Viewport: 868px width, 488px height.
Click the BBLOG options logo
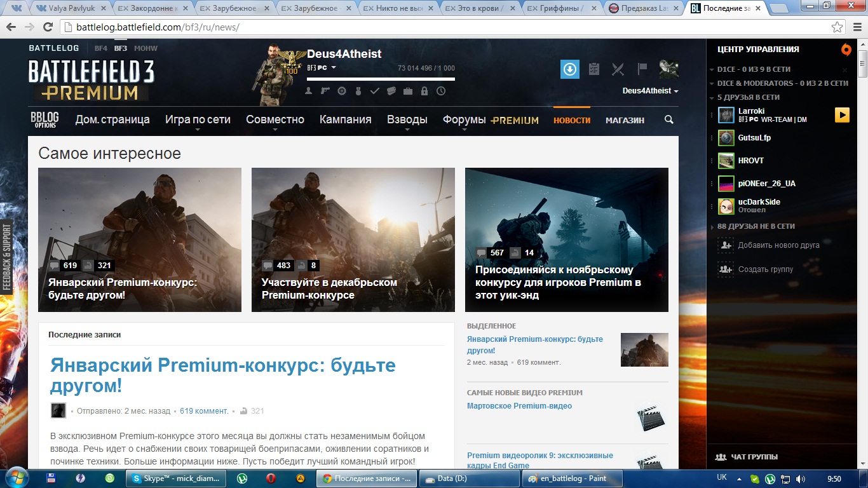coord(44,119)
